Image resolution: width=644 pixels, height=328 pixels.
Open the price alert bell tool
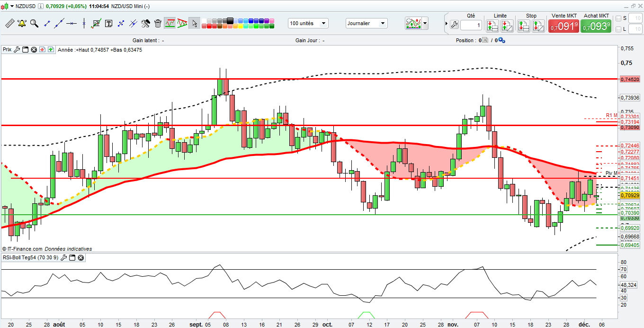pos(22,23)
